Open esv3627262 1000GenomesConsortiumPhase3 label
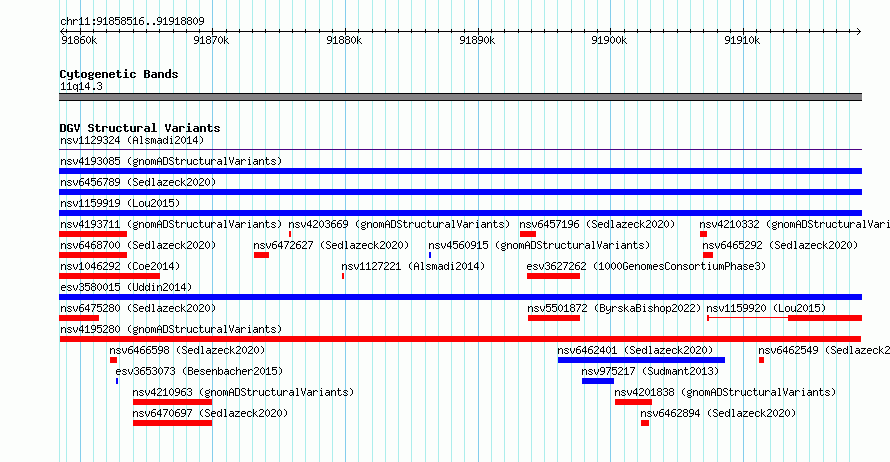Screen dimensions: 890x462 (x=646, y=266)
